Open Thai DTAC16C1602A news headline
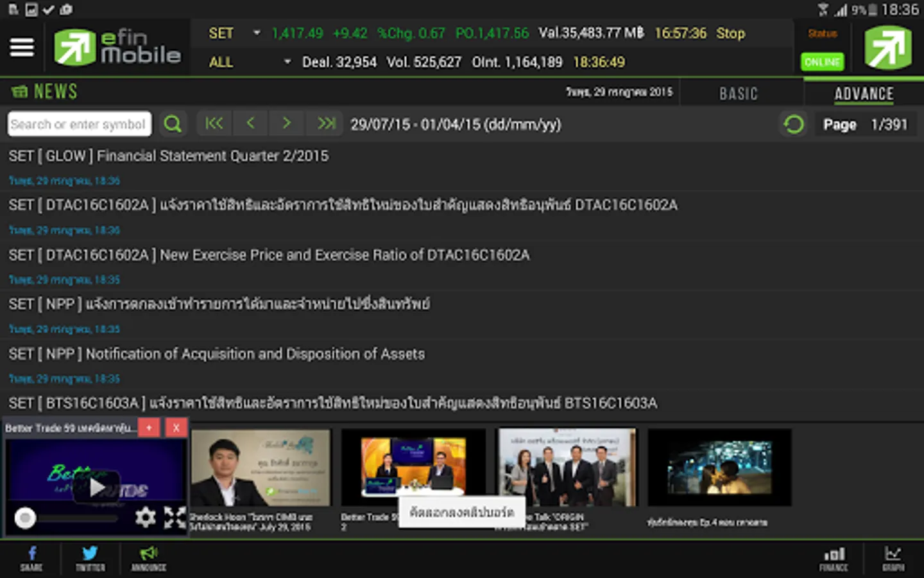924x578 pixels. 462,215
